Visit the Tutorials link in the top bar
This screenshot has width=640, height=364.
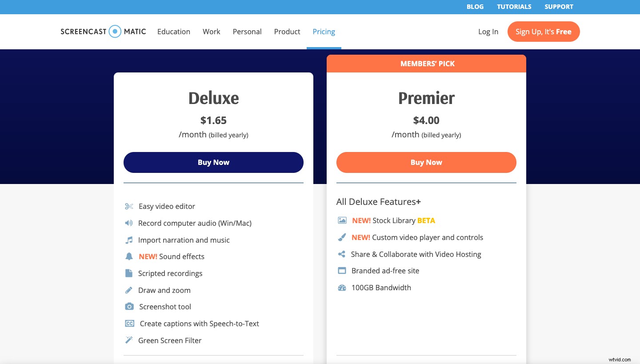pyautogui.click(x=514, y=7)
